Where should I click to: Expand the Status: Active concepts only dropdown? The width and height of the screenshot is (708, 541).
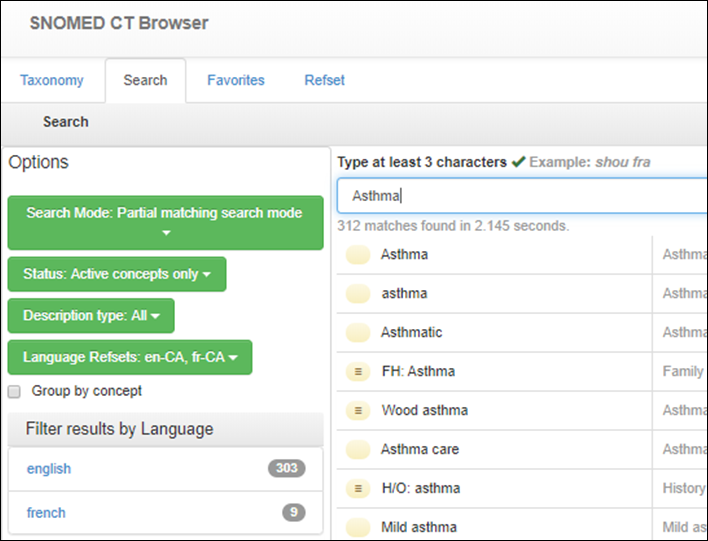[x=117, y=274]
